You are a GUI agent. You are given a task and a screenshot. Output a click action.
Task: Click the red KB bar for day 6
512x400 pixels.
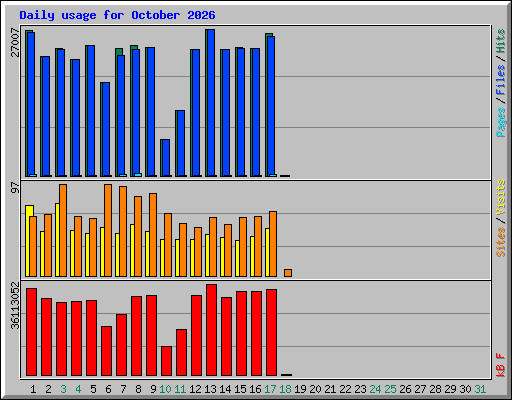[x=106, y=351]
